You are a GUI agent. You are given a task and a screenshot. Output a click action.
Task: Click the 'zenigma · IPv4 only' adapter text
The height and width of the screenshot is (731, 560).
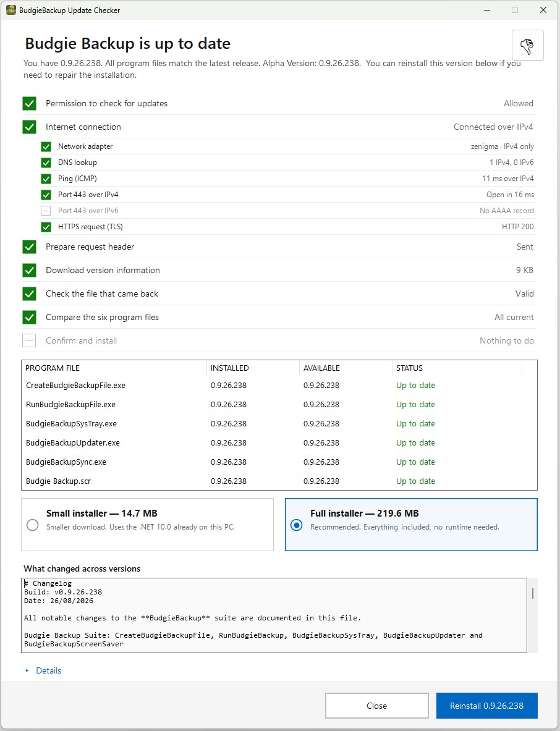click(x=502, y=146)
